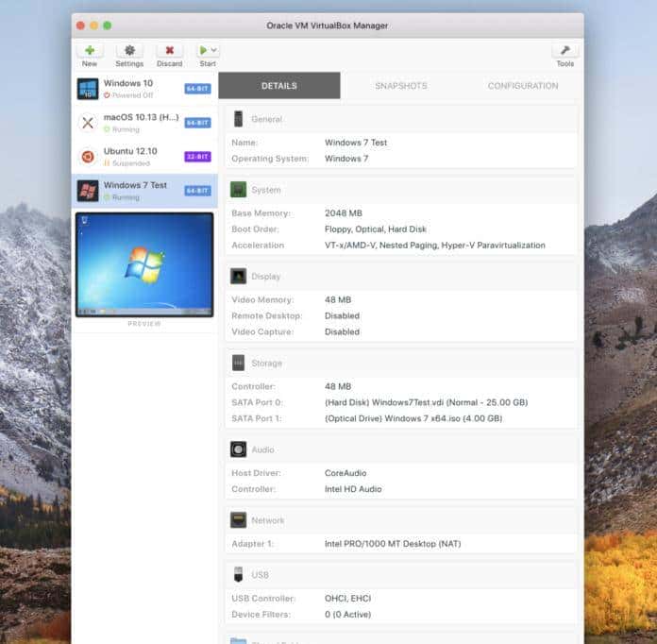Click Running status icon under macOS 10.13
The width and height of the screenshot is (657, 644).
coord(107,129)
